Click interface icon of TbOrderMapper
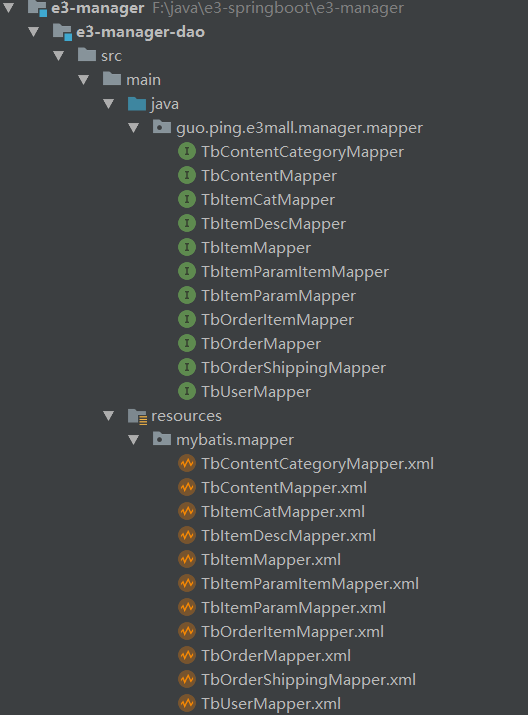The height and width of the screenshot is (715, 528). (x=187, y=343)
